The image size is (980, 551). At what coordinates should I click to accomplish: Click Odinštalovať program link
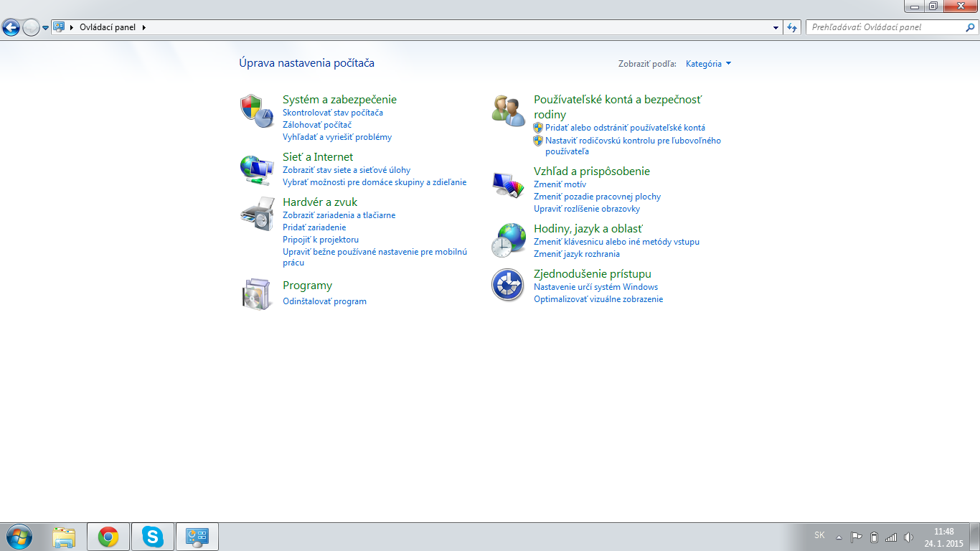pos(324,301)
